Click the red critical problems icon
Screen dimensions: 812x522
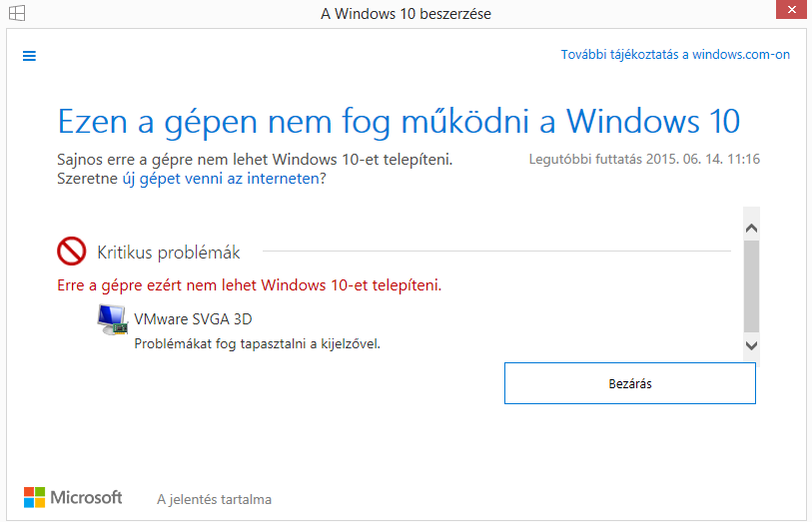(72, 252)
